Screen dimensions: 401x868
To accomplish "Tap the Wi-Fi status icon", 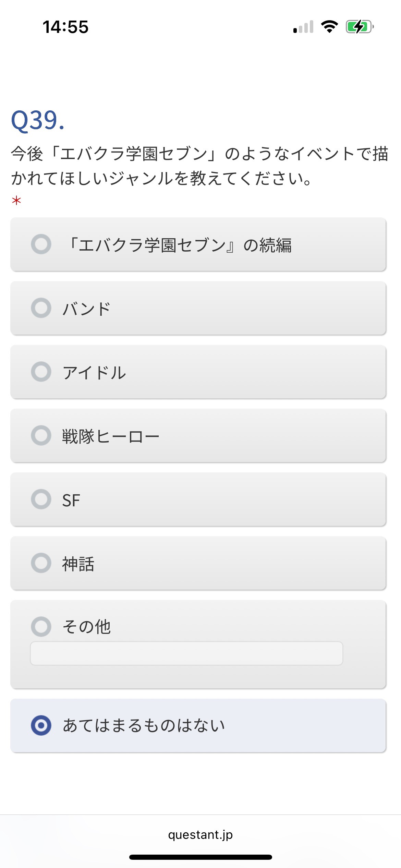I will tap(329, 26).
